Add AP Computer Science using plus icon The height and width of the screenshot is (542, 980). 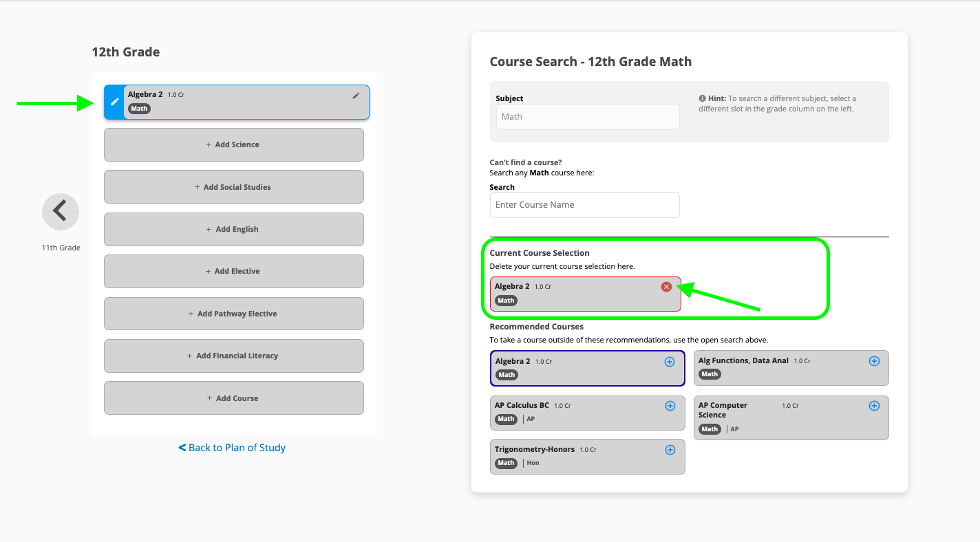[x=874, y=406]
